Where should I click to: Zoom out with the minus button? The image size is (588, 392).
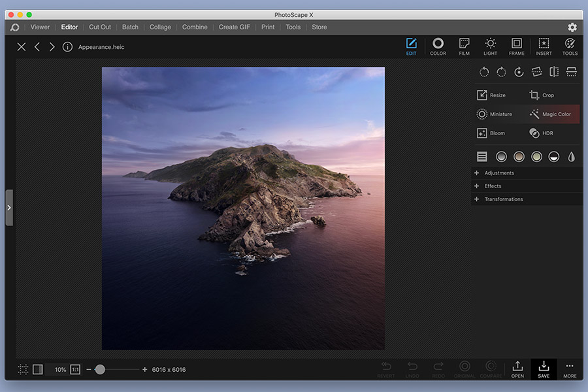(x=89, y=370)
